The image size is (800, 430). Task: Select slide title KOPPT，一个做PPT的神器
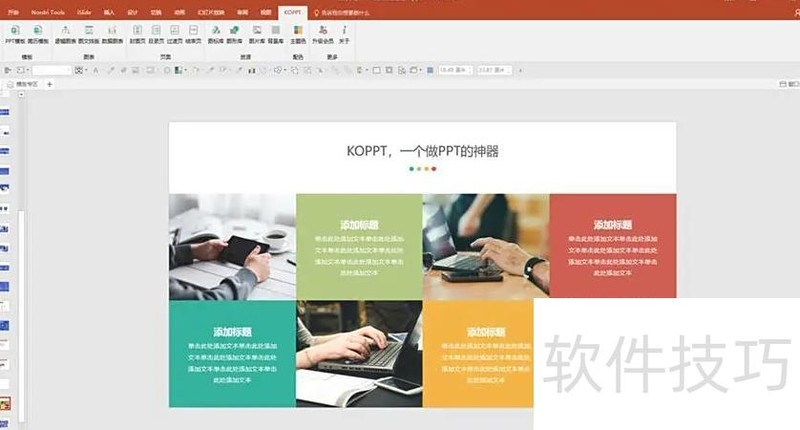[422, 151]
